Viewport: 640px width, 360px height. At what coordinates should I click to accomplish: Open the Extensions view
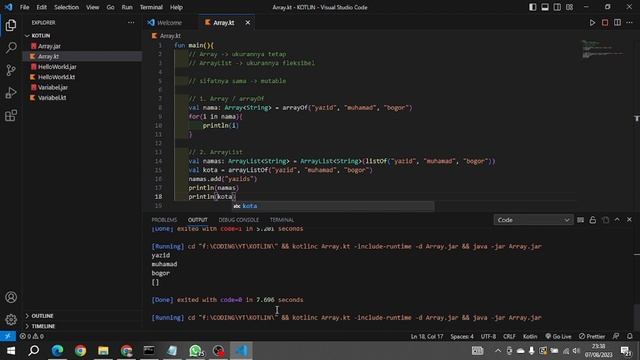point(11,116)
